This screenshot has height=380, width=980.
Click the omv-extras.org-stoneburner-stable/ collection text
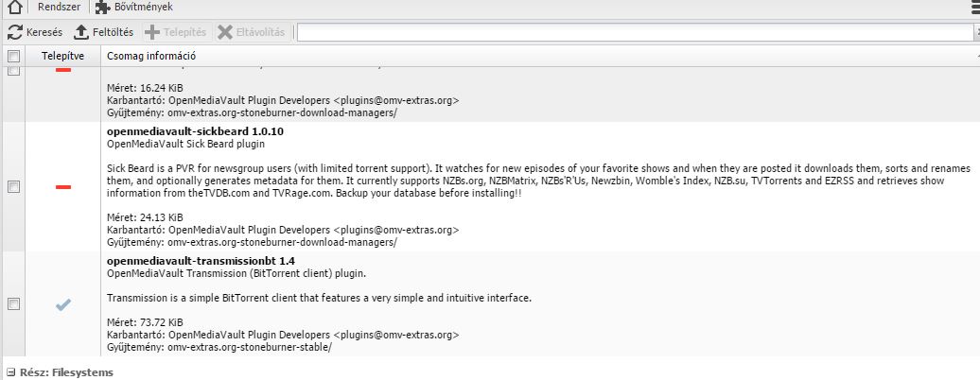250,347
